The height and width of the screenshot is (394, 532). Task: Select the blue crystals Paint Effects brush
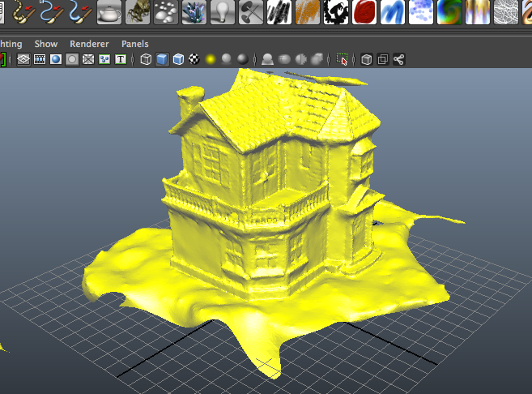pos(194,12)
